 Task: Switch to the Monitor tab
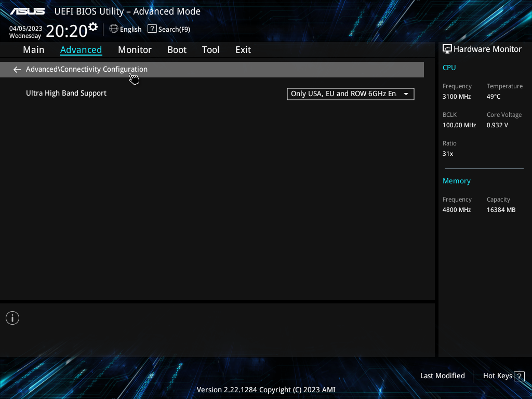[135, 50]
